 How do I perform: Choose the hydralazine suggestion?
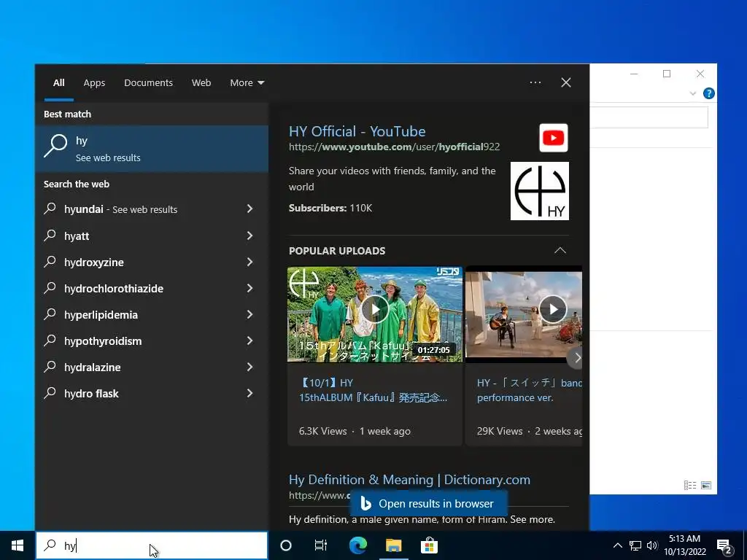click(x=152, y=367)
